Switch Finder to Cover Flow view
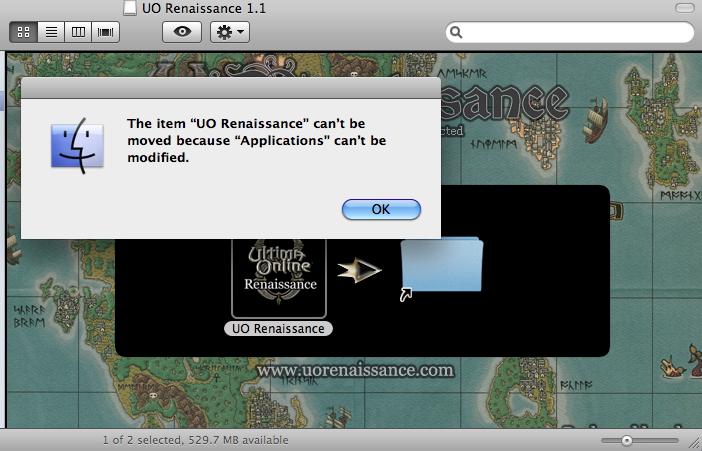This screenshot has width=702, height=451. click(x=106, y=32)
